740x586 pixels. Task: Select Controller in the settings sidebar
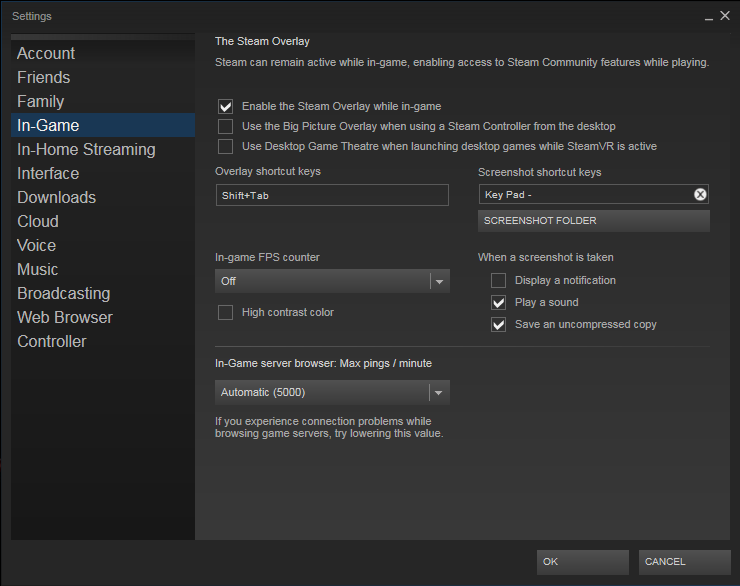click(52, 342)
